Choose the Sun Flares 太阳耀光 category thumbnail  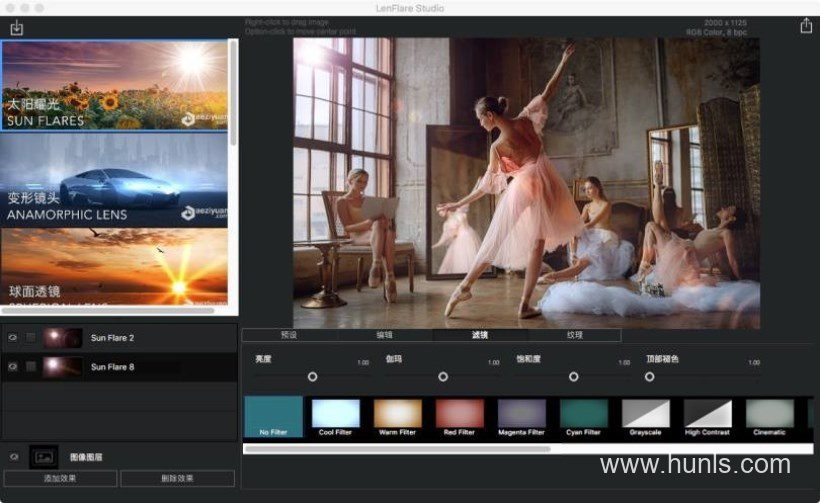115,85
